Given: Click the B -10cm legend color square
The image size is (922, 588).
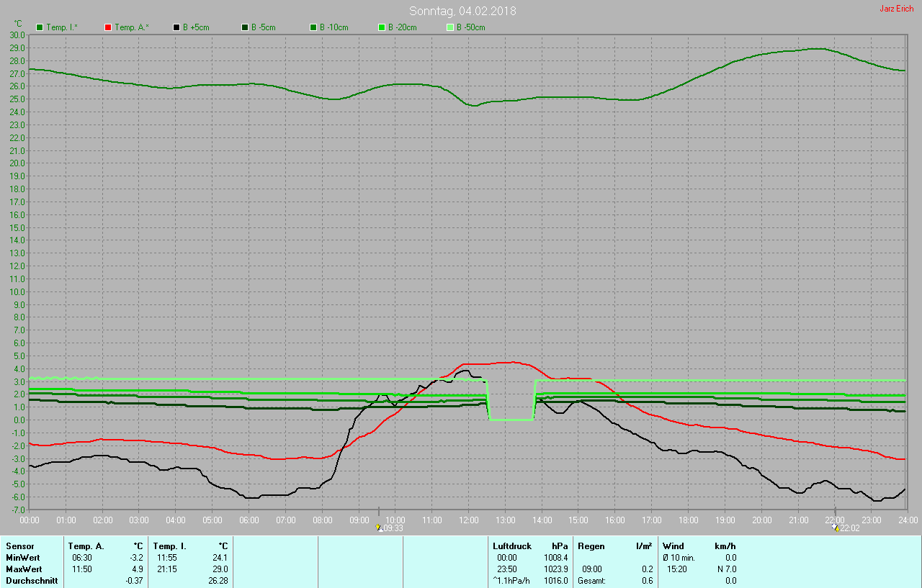Looking at the screenshot, I should point(313,27).
